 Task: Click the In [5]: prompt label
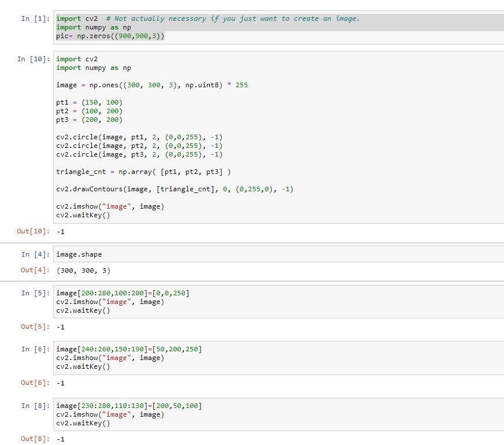35,293
